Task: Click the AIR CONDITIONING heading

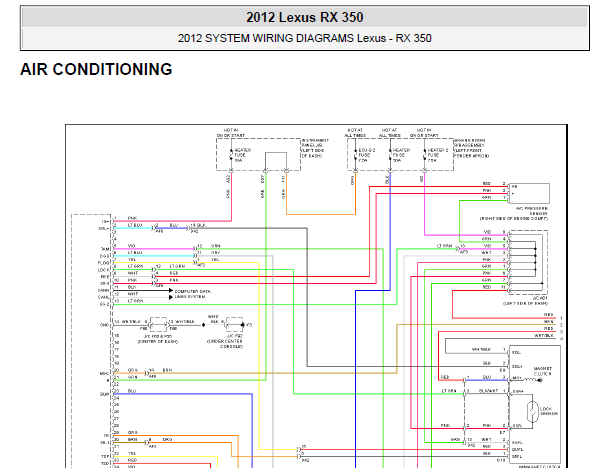Action: tap(96, 69)
